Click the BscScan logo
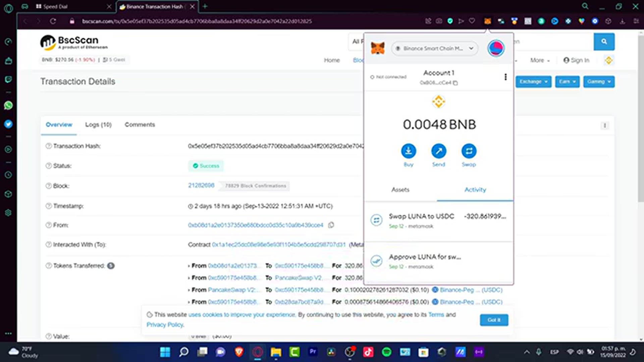This screenshot has height=362, width=644. (74, 43)
